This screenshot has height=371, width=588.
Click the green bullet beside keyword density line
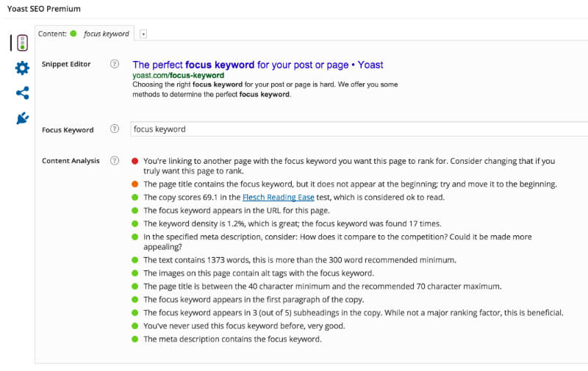(135, 224)
